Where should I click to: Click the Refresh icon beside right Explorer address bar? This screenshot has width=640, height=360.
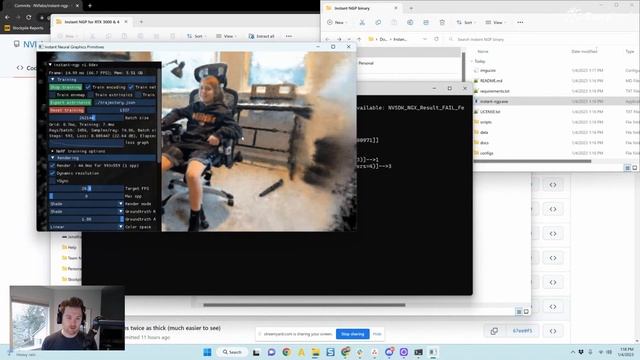436,39
